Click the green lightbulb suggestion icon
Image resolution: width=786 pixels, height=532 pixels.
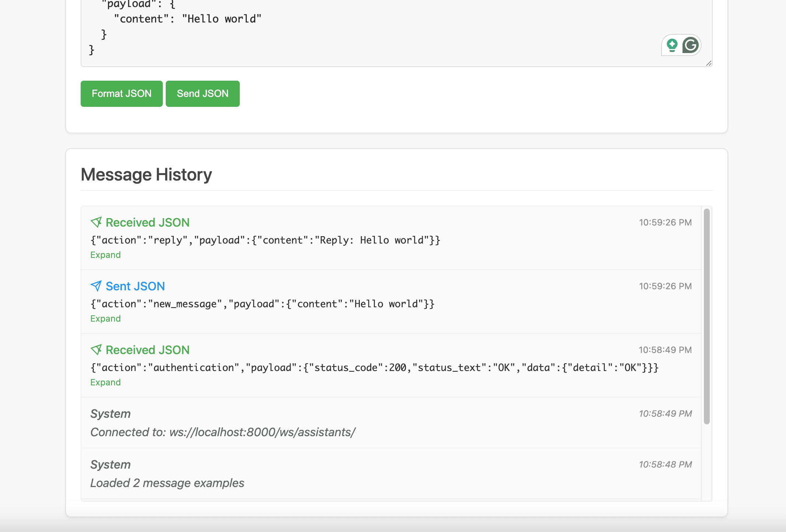(x=672, y=45)
